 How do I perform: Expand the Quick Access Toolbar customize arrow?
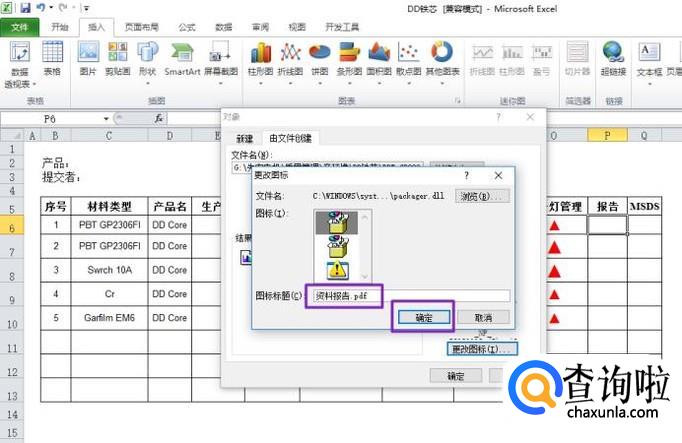(86, 8)
